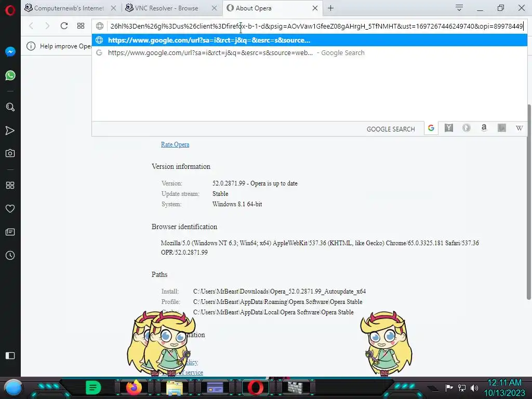Open File Explorer from the taskbar

[x=175, y=388]
